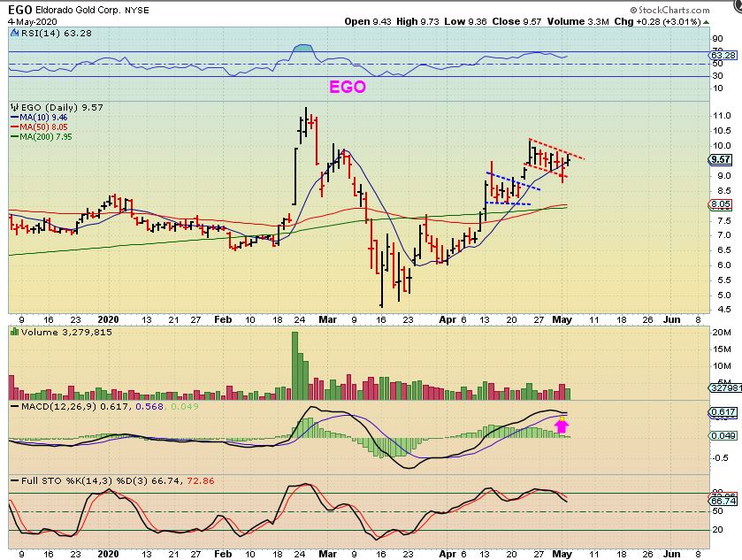Click the Close 9.57 quote in header
742x560 pixels.
(x=516, y=22)
